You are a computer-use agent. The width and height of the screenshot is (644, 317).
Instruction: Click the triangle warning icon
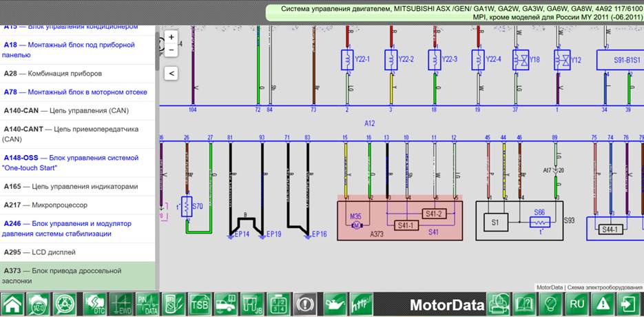(x=603, y=305)
